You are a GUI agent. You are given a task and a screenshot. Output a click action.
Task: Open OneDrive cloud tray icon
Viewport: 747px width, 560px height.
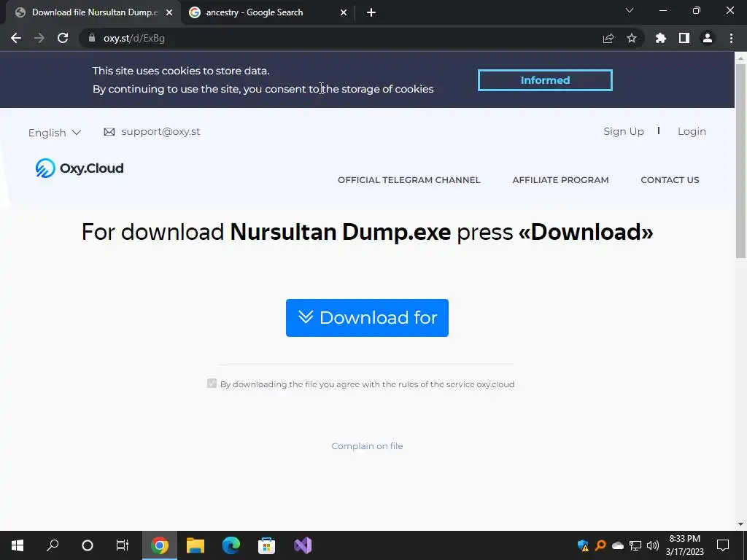tap(618, 545)
